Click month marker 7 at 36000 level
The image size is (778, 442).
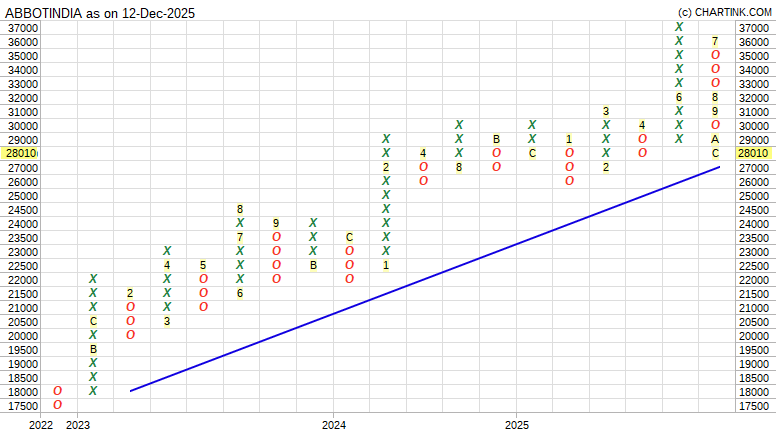click(x=715, y=42)
